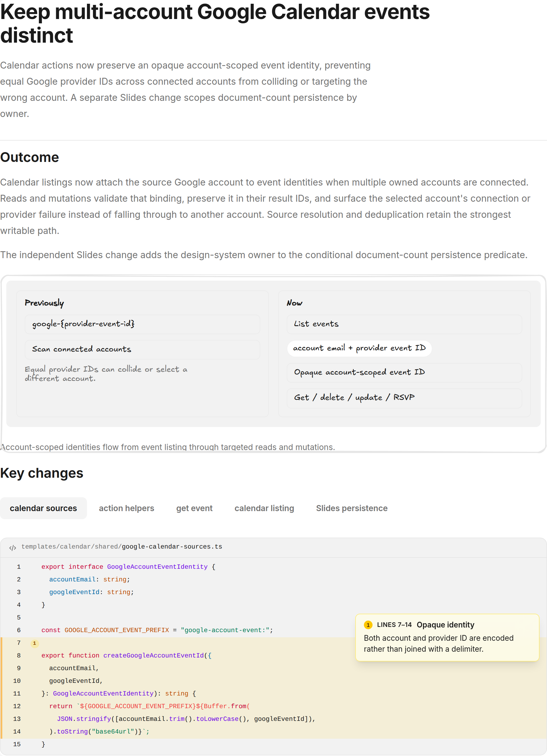Click code line "export interface GoogleAccountEventIdentity {"
The image size is (547, 756).
128,567
